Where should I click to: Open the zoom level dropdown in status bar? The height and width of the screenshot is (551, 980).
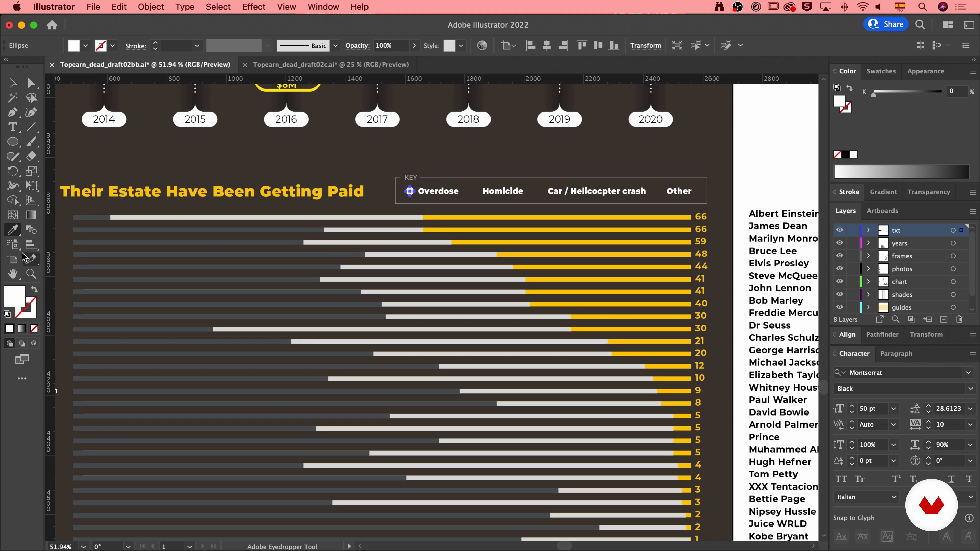[83, 546]
